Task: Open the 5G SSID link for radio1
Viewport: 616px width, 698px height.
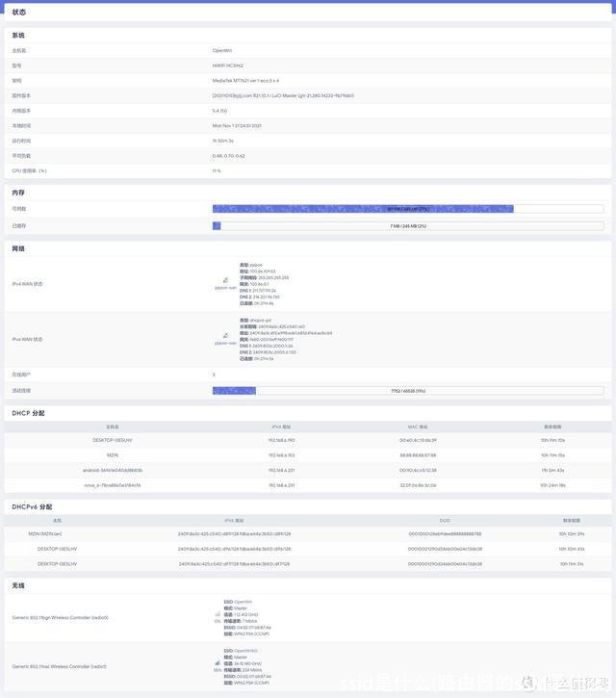Action: pyautogui.click(x=245, y=651)
